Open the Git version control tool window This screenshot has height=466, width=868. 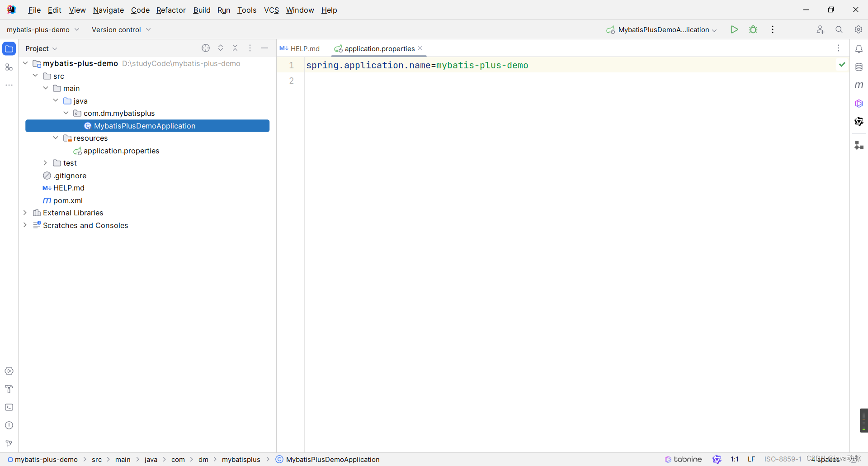click(x=9, y=443)
